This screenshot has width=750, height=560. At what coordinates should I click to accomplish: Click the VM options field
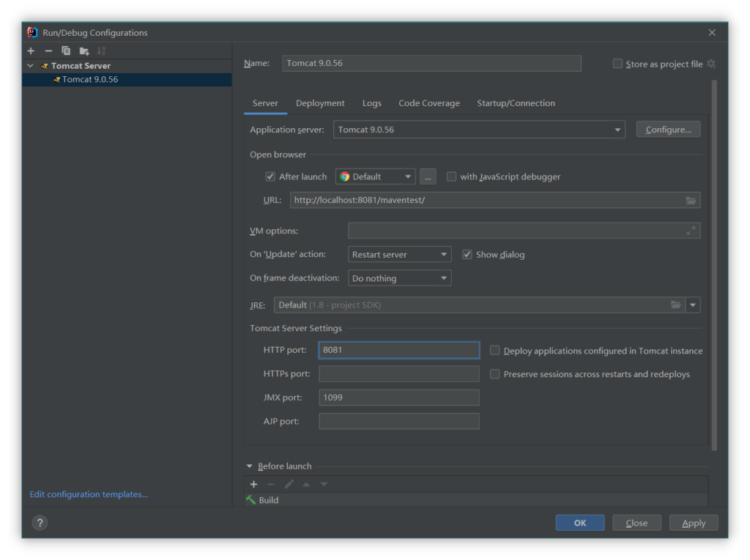point(524,231)
